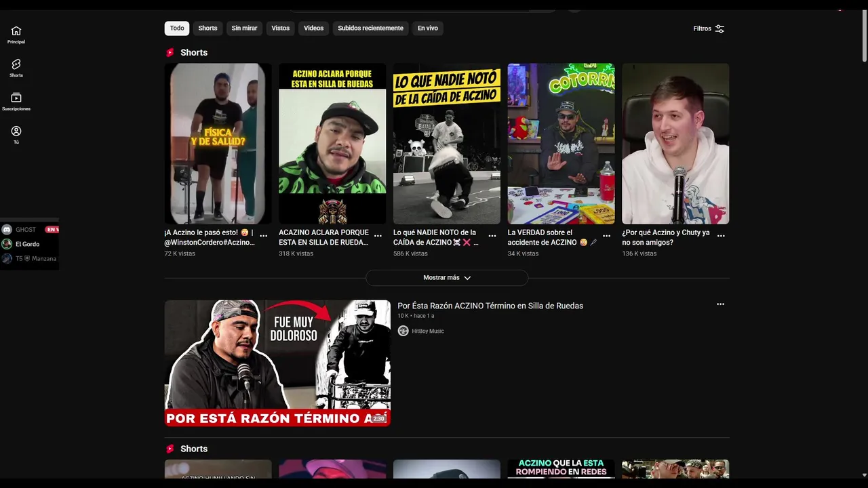The image size is (868, 488).
Task: Open lower short 'ACZINO QUE LA ESTA ROMPIENDO EN REDES'
Action: (561, 469)
